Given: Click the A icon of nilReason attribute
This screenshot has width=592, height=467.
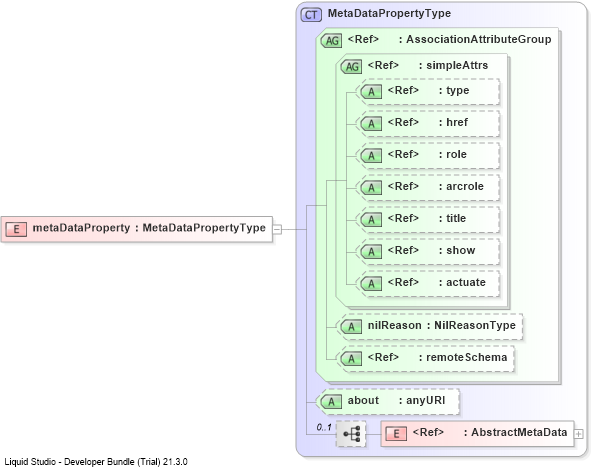Looking at the screenshot, I should [x=352, y=327].
